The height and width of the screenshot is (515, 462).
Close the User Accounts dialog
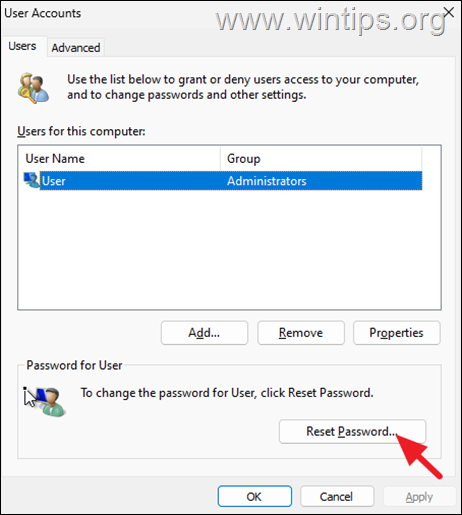point(449,13)
